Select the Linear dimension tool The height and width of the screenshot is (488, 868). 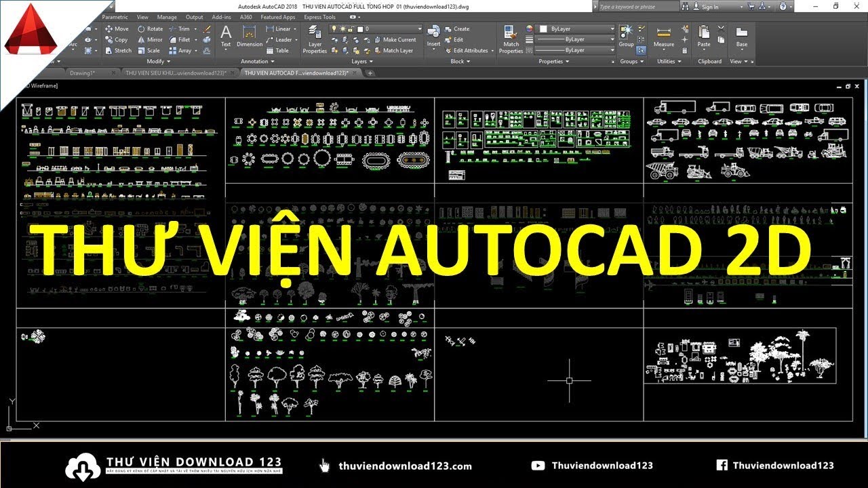point(278,29)
